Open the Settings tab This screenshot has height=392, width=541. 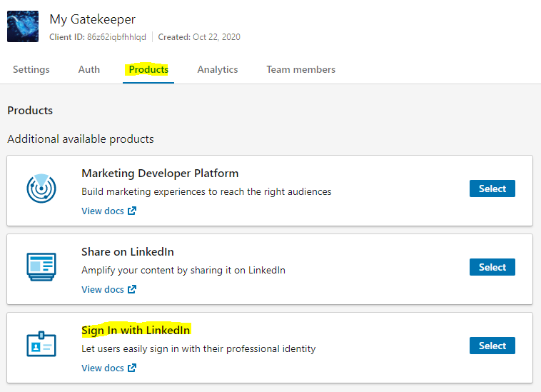click(31, 70)
